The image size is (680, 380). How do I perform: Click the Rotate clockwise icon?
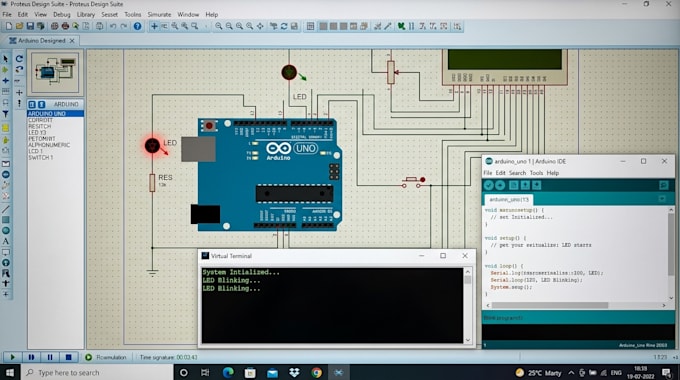click(x=19, y=59)
